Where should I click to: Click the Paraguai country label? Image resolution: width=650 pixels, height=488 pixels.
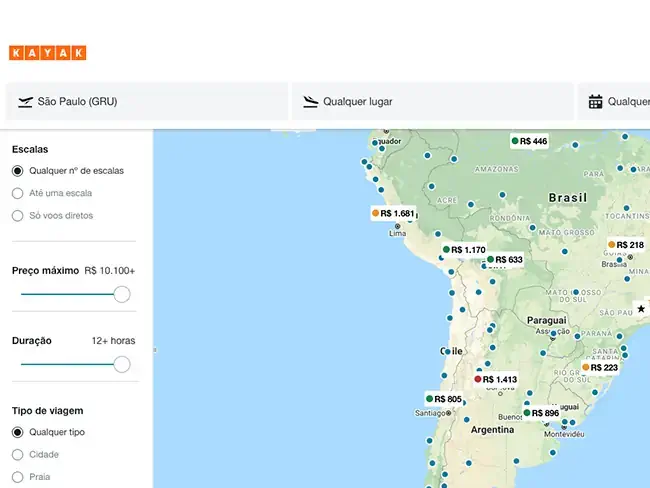546,320
